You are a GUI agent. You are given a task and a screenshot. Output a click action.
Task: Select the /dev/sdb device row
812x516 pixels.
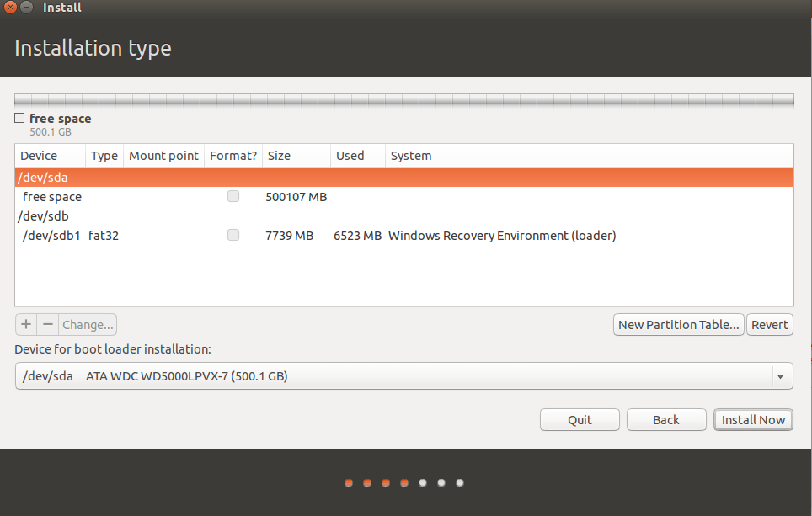tap(403, 216)
